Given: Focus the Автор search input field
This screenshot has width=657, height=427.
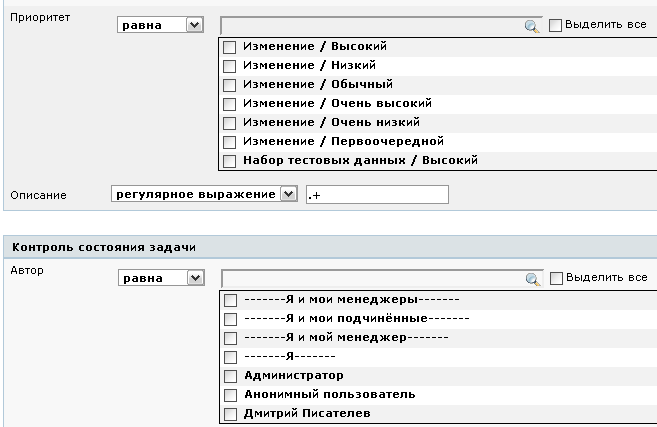Looking at the screenshot, I should pyautogui.click(x=371, y=279).
